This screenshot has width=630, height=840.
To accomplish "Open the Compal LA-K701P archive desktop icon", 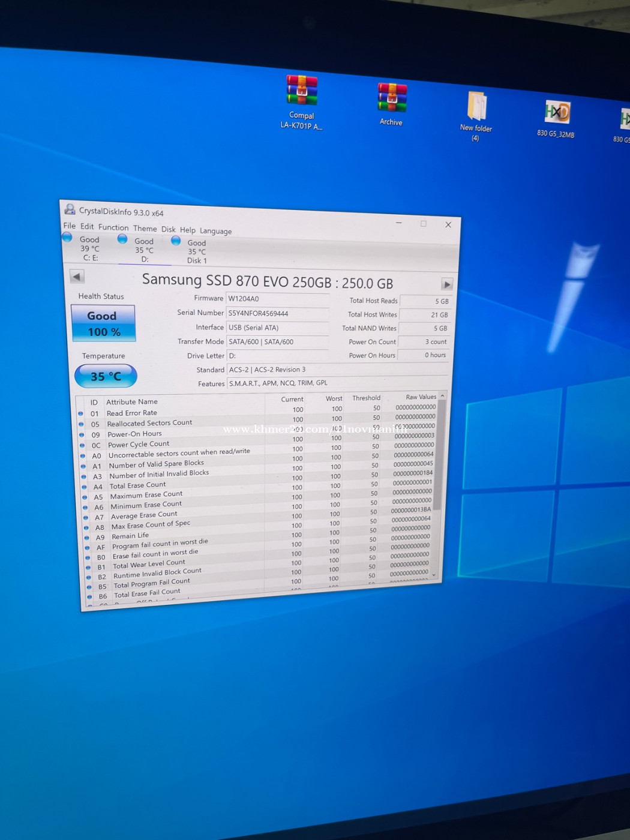I will pyautogui.click(x=301, y=102).
